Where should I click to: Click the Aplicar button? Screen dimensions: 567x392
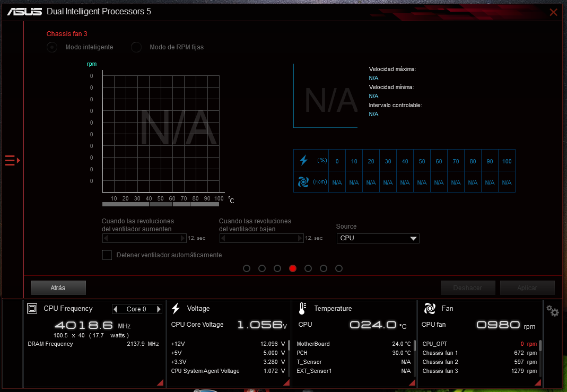[527, 288]
